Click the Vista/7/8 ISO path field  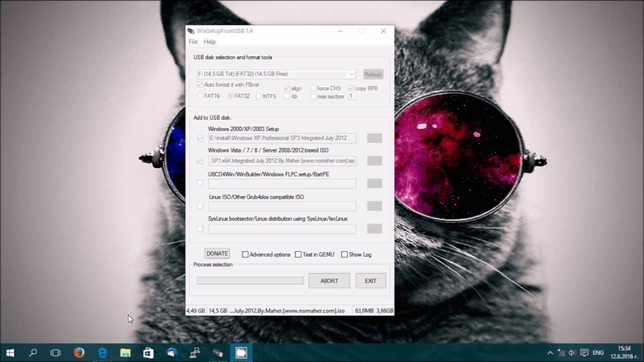pyautogui.click(x=282, y=161)
